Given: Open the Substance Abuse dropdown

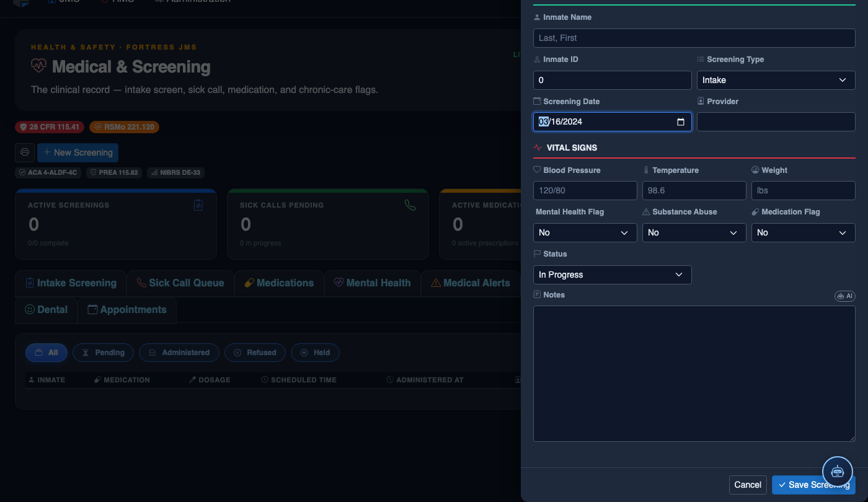Looking at the screenshot, I should click(x=694, y=232).
